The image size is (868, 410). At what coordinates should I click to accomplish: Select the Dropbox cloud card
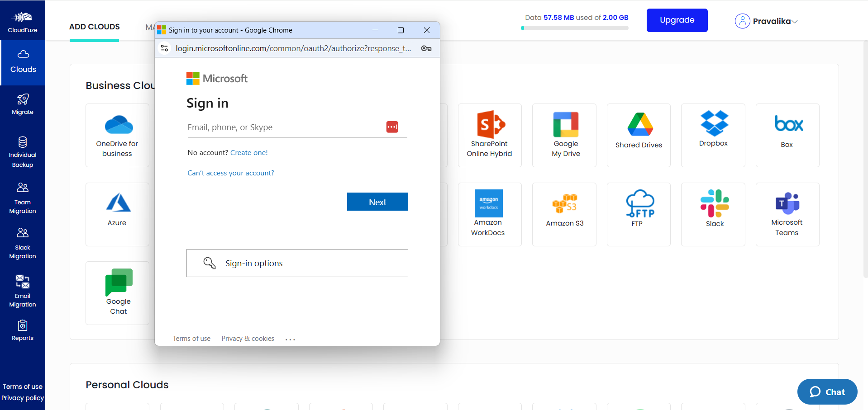713,135
